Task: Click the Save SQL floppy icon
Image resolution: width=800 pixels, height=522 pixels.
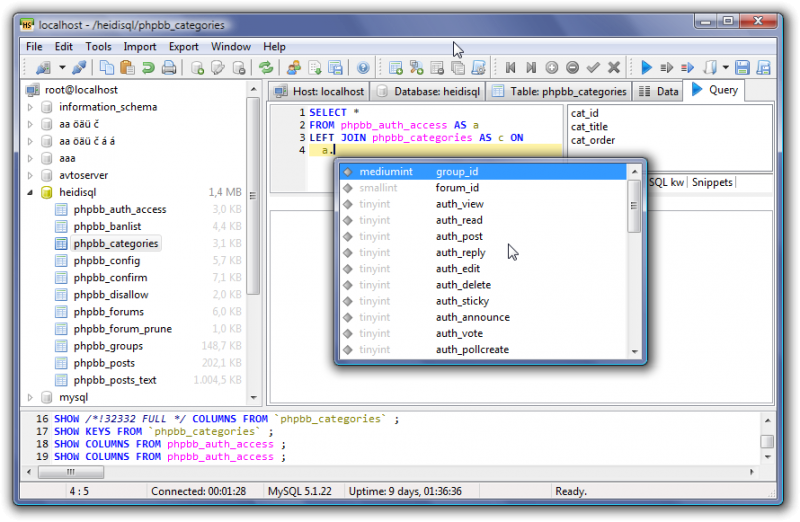Action: (x=742, y=67)
